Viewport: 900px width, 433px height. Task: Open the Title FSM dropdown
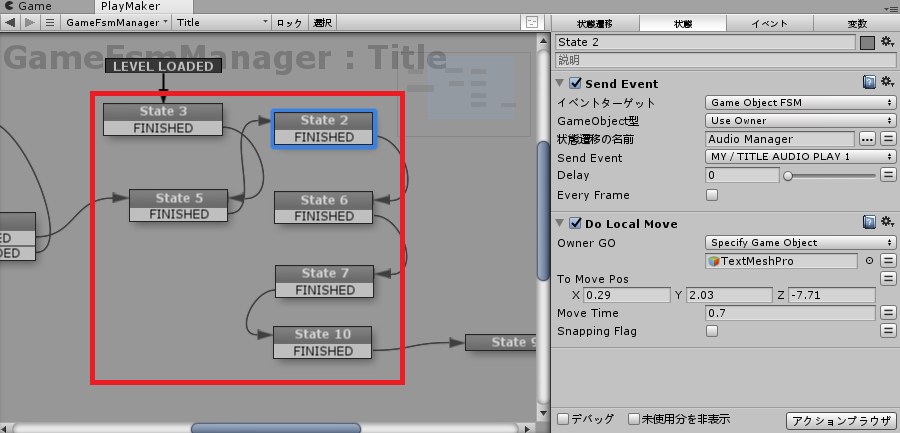[x=222, y=22]
